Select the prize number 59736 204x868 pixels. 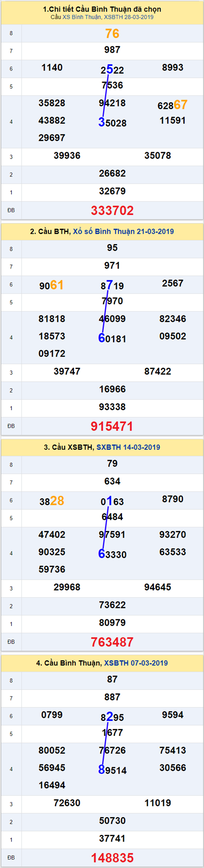pos(52,570)
